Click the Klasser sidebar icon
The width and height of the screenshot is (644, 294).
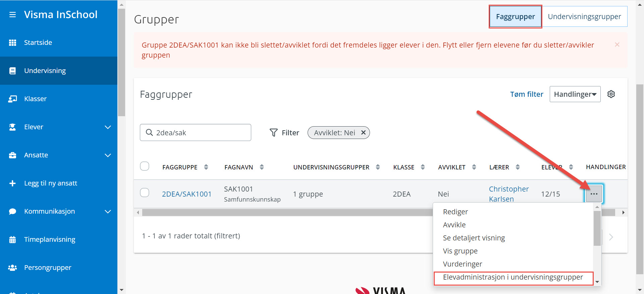tap(12, 99)
